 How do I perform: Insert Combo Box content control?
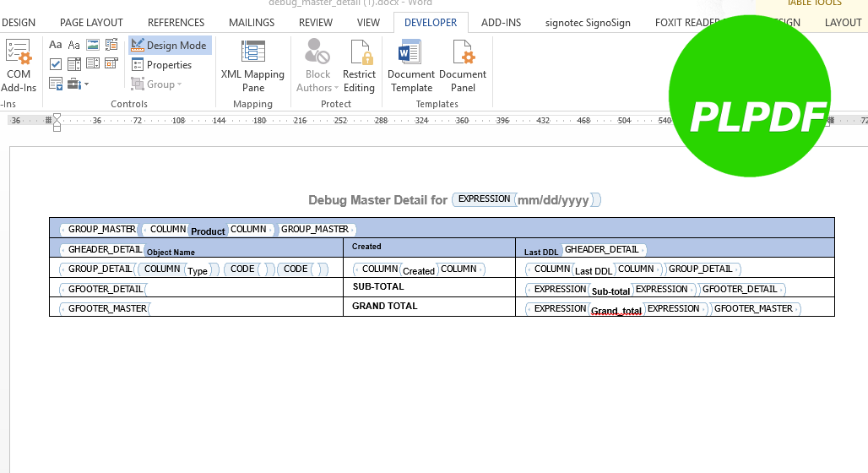click(74, 64)
